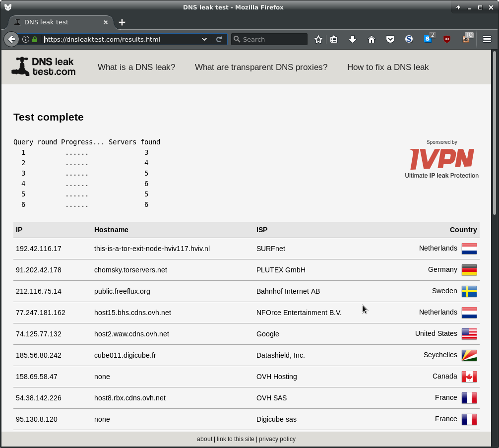Click the IVPN sponsor logo
Screen dimensions: 499x448
pyautogui.click(x=441, y=159)
